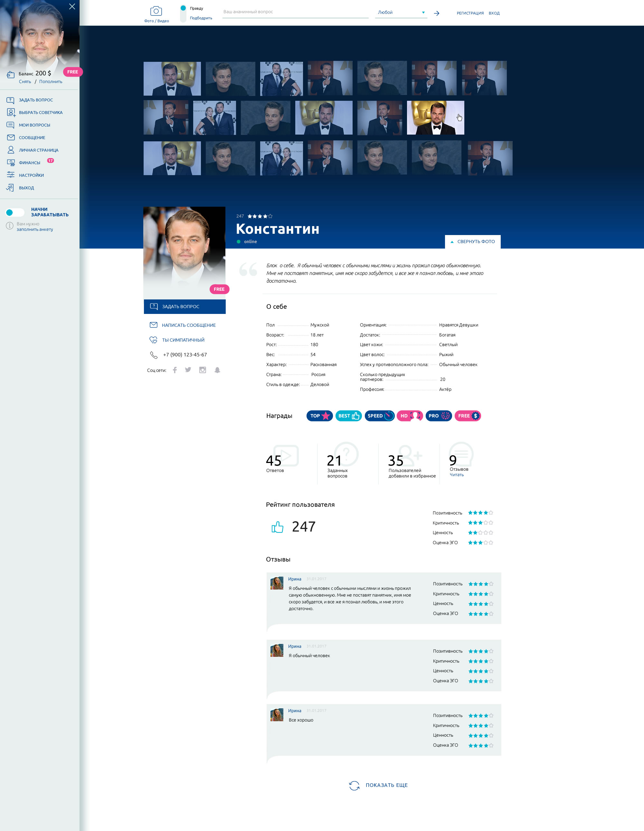
Task: Click the ЗАДАТЬ ВОПРОС profile button
Action: click(185, 307)
